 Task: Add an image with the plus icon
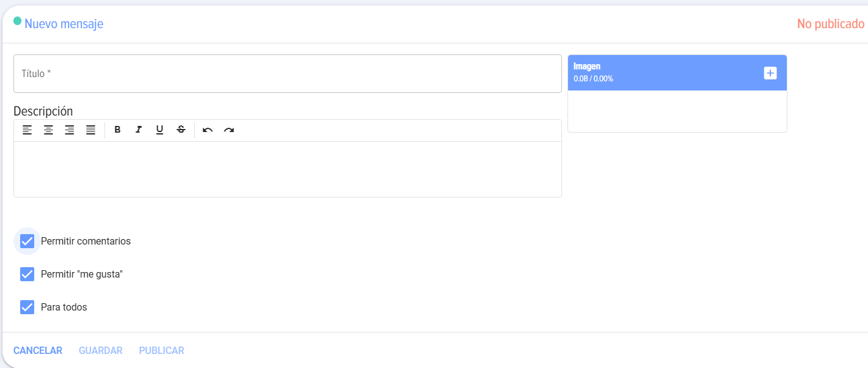tap(770, 73)
